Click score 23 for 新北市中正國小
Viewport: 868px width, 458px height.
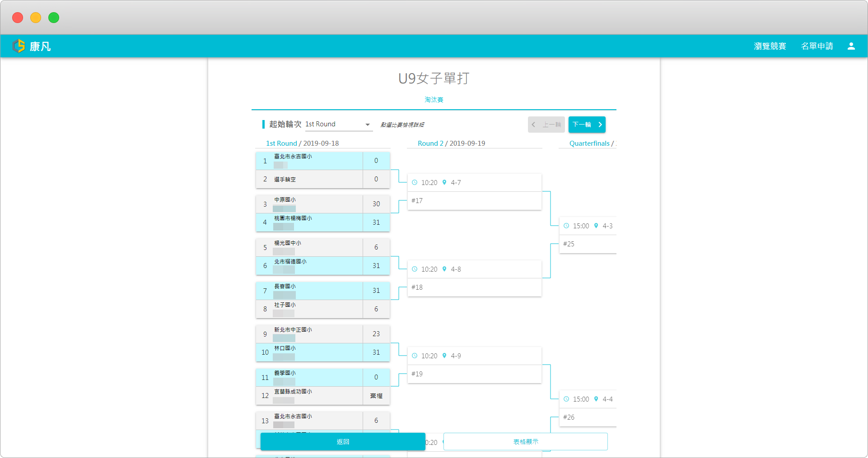click(x=376, y=334)
